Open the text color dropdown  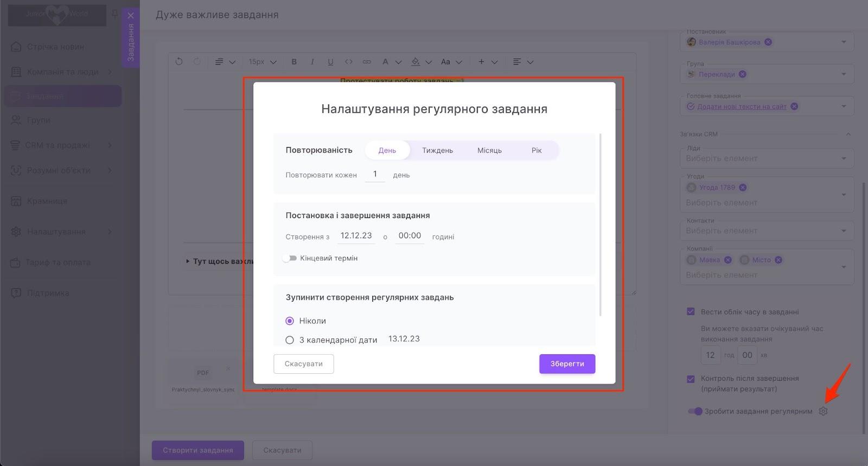click(391, 62)
